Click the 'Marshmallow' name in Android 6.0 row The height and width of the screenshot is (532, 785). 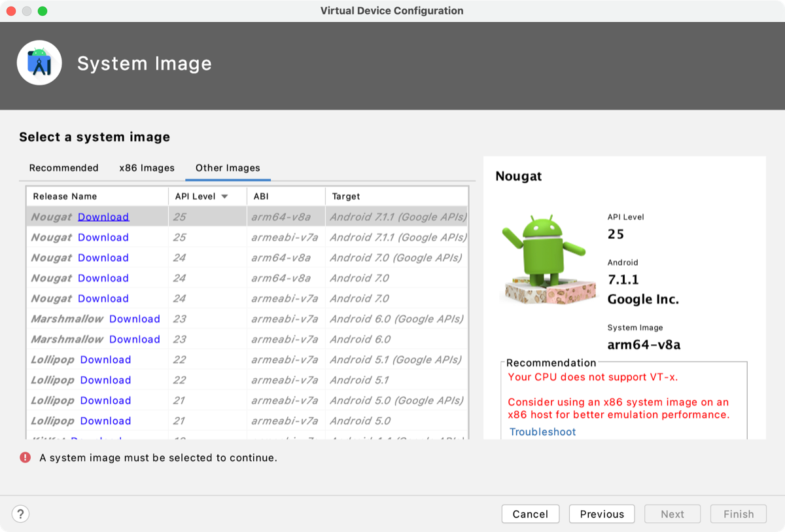point(67,339)
